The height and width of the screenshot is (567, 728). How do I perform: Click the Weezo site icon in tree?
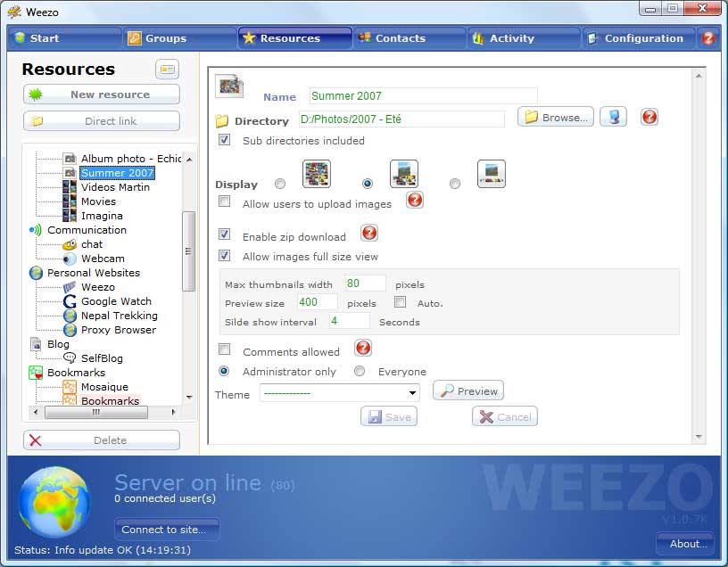point(70,287)
